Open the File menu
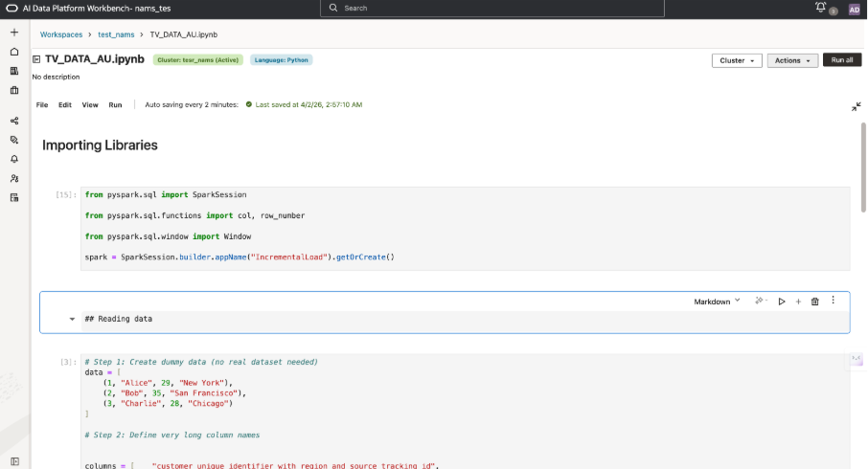Image resolution: width=868 pixels, height=469 pixels. 42,104
